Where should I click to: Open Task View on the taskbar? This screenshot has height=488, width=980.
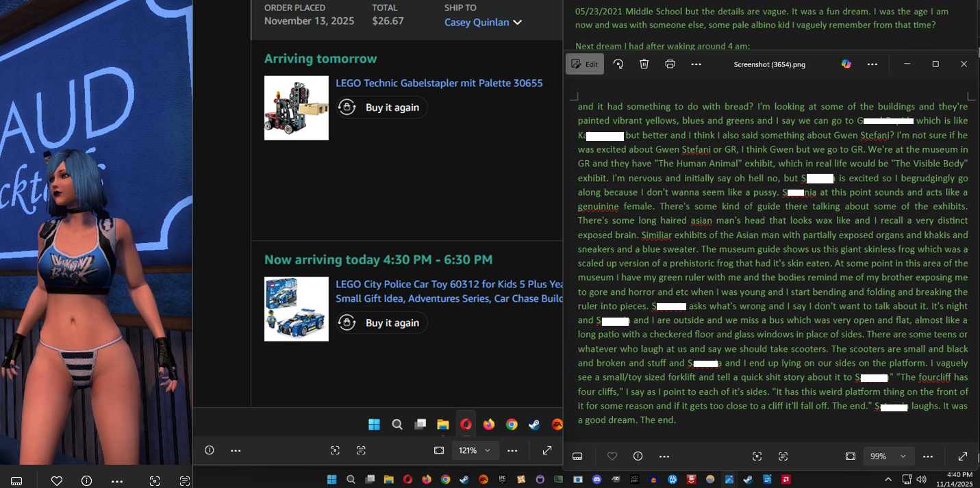(x=370, y=480)
